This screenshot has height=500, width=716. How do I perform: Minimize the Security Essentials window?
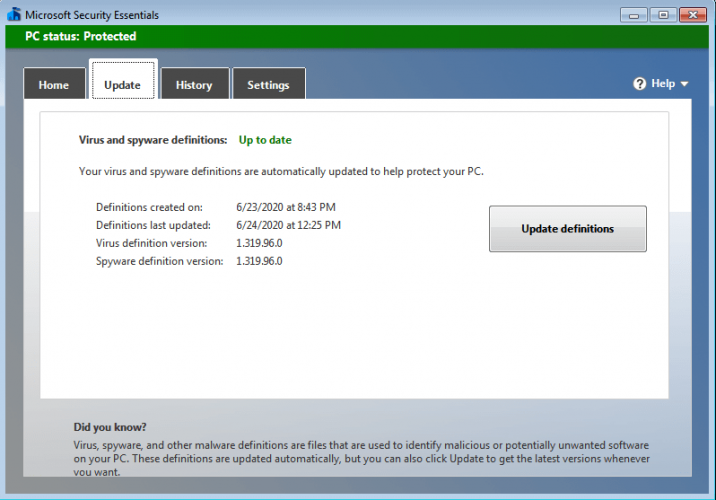click(x=633, y=15)
